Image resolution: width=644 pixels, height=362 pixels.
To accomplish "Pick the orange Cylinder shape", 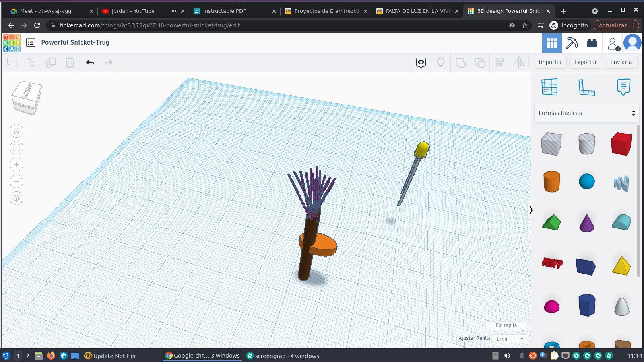I will coord(551,181).
